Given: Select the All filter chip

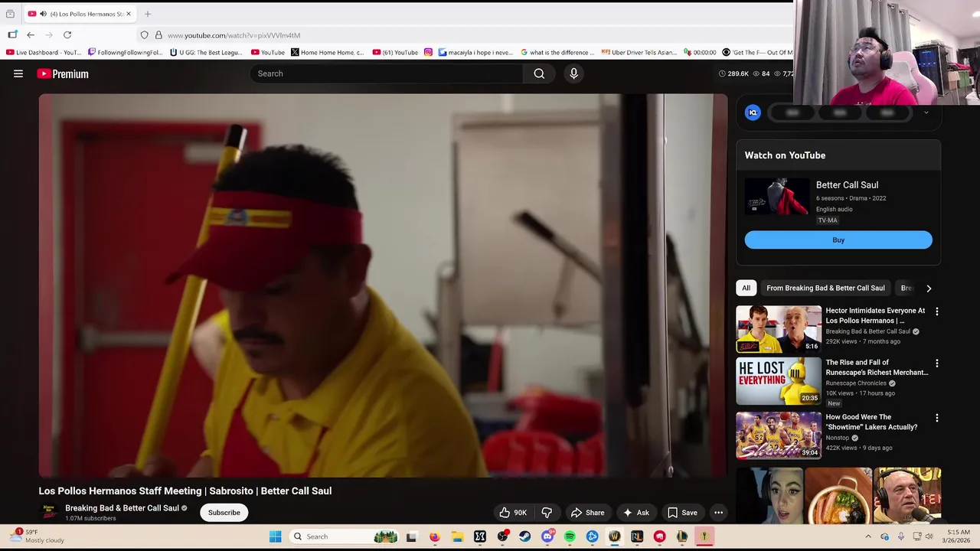Looking at the screenshot, I should pos(746,288).
